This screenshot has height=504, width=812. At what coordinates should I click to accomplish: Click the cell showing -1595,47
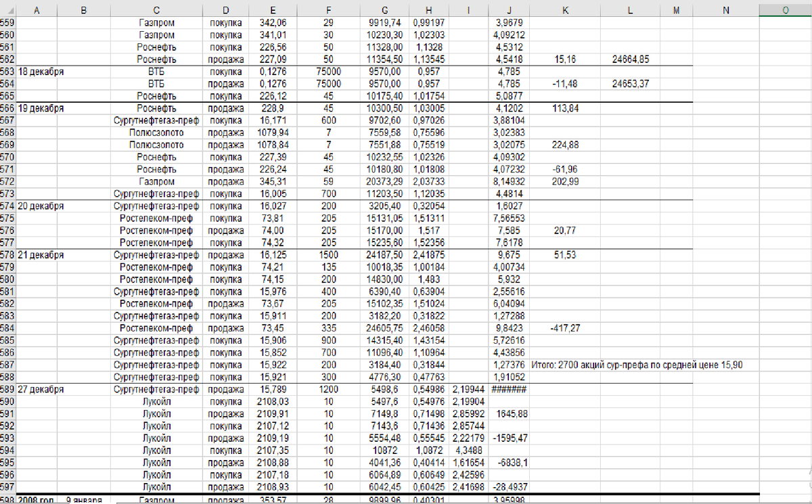coord(508,438)
